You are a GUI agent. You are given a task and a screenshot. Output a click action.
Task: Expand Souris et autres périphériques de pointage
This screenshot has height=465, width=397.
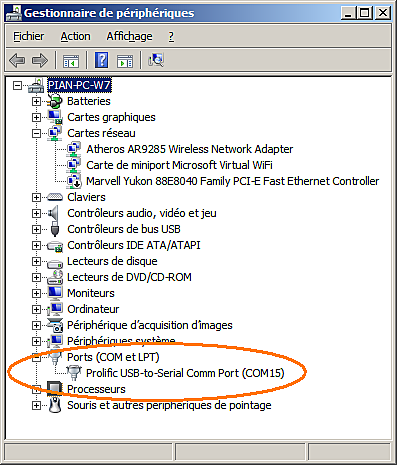pyautogui.click(x=36, y=405)
